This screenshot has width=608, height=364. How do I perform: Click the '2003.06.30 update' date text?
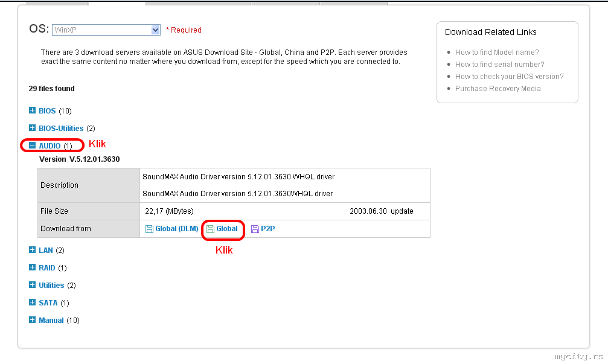tap(382, 211)
